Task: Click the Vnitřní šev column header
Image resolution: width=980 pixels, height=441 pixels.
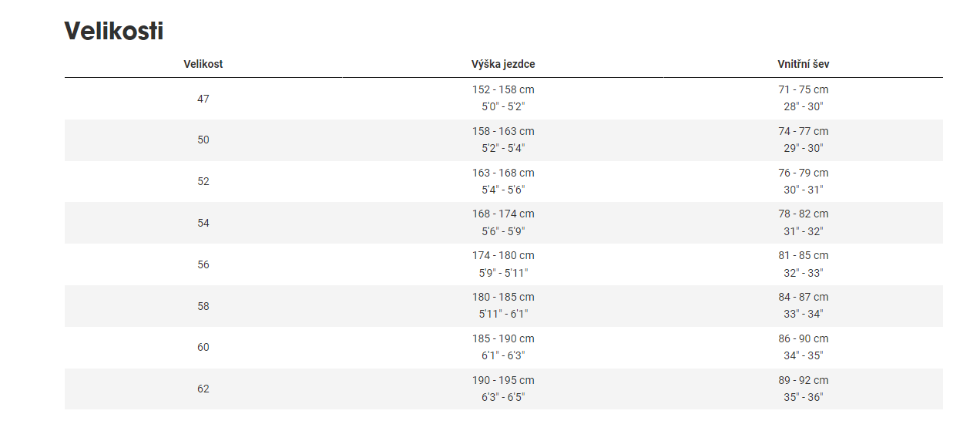Action: [804, 64]
